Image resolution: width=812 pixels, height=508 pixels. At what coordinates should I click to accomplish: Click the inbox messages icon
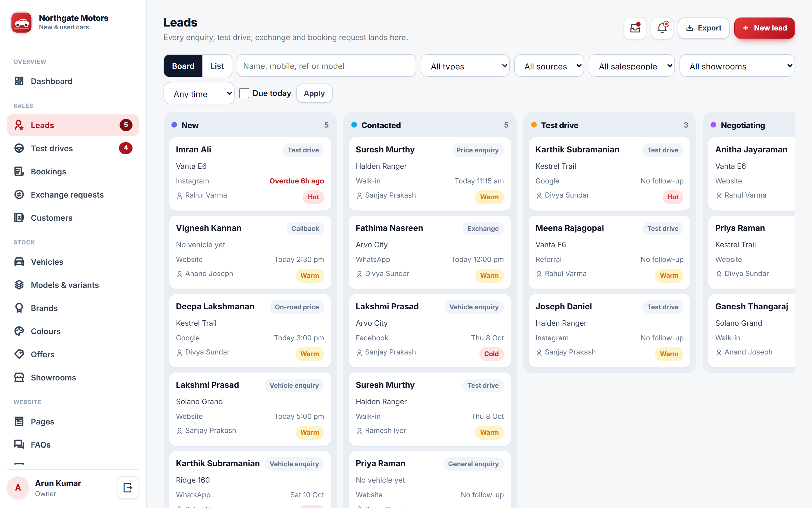click(635, 28)
